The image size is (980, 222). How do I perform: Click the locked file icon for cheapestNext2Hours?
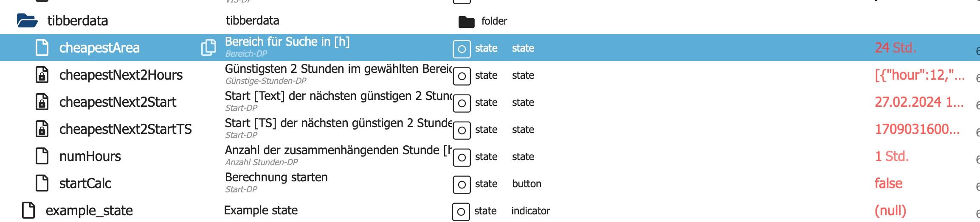tap(42, 75)
